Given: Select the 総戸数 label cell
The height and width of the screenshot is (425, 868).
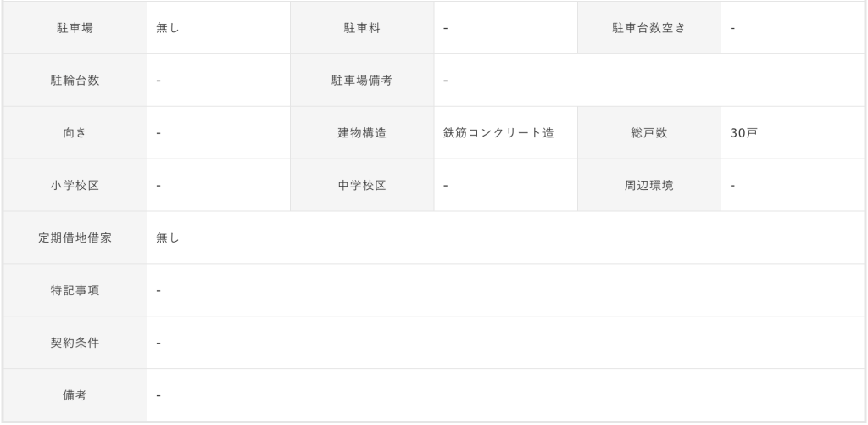Looking at the screenshot, I should click(649, 133).
